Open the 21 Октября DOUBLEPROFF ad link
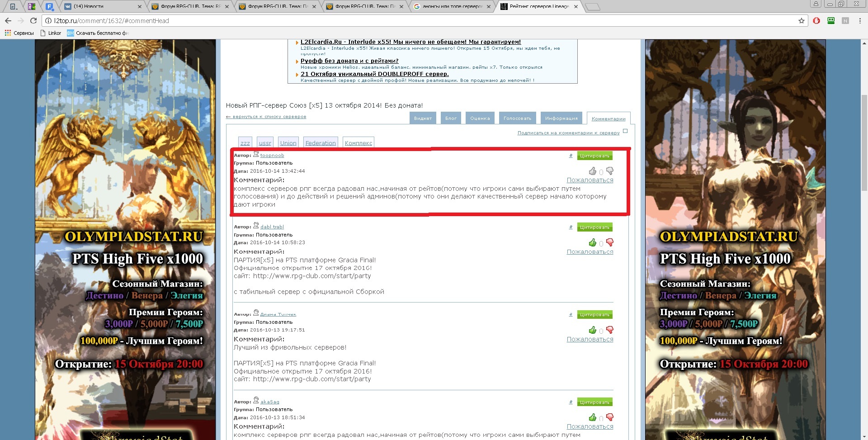The height and width of the screenshot is (440, 868). [x=375, y=74]
